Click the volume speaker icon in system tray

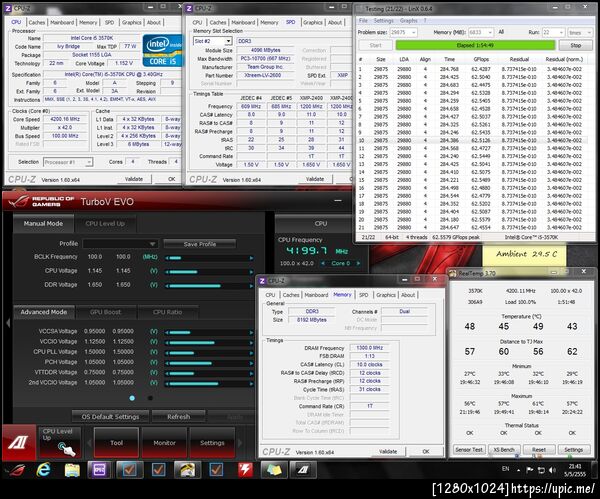[x=552, y=470]
